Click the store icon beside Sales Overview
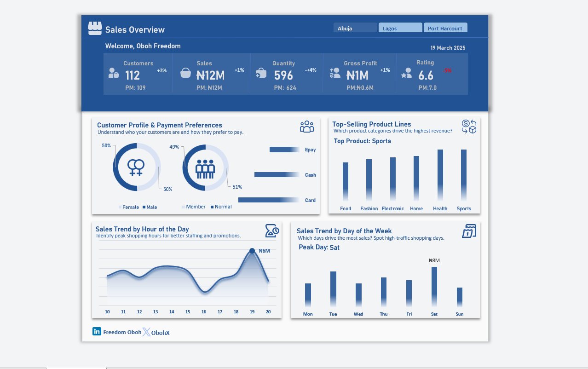 [95, 29]
